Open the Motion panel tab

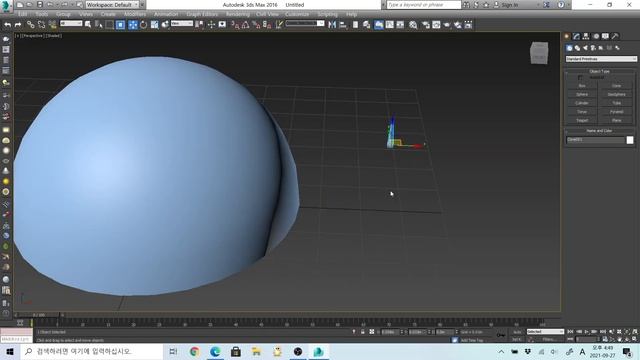[596, 36]
